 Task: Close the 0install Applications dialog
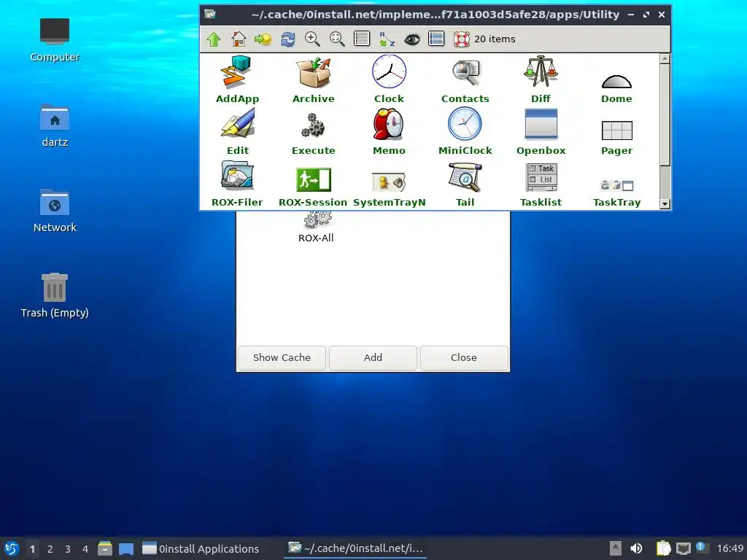(464, 357)
